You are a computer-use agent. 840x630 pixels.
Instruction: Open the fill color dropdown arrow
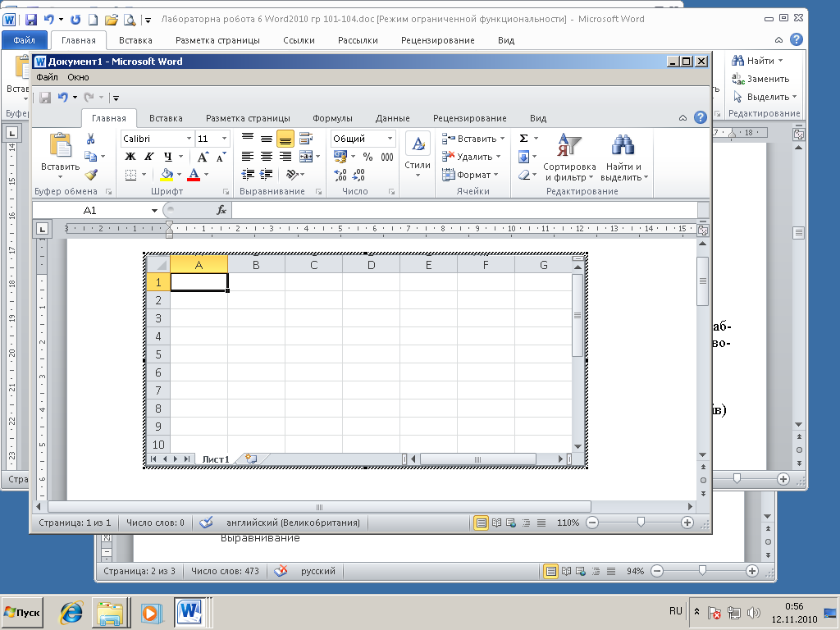coord(179,175)
